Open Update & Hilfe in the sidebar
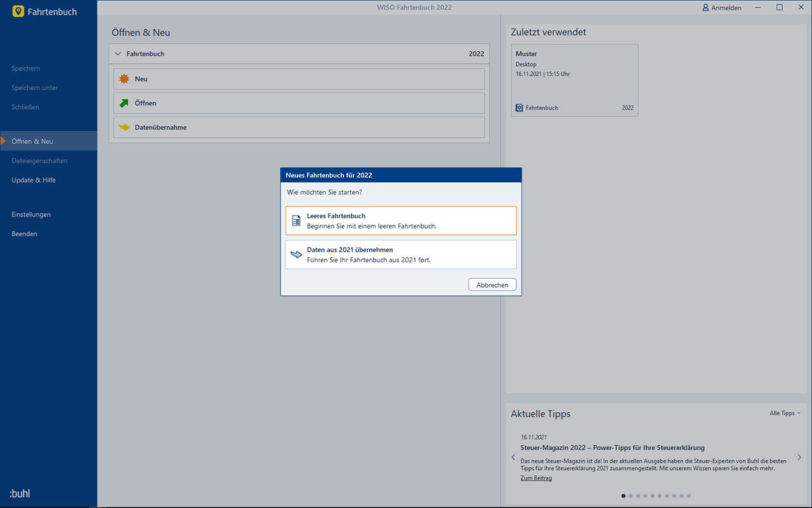 pos(34,180)
